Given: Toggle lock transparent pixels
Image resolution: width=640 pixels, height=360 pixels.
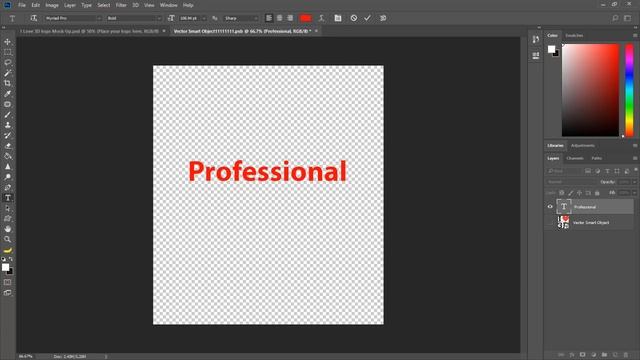Looking at the screenshot, I should pos(562,193).
